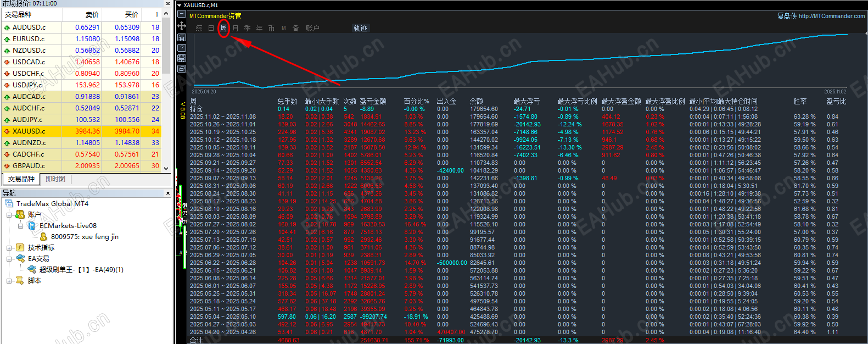
Task: Click the 总手数 column heading
Action: pos(287,101)
